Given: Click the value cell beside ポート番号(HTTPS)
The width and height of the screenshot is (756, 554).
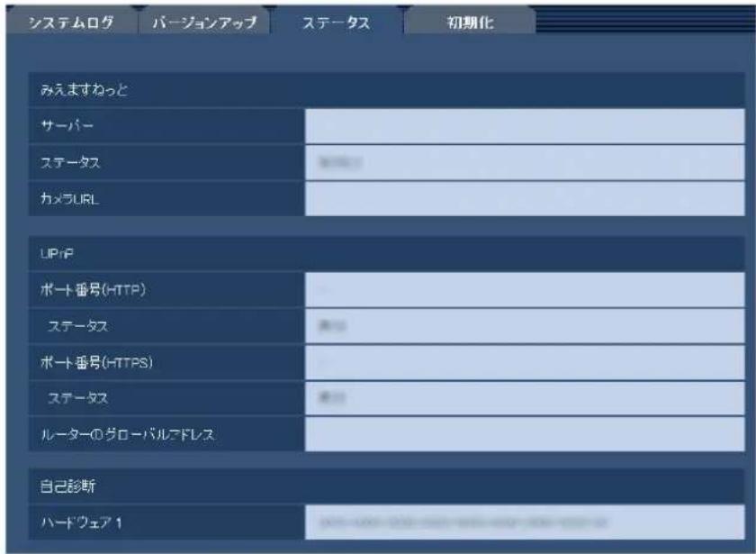Looking at the screenshot, I should coord(525,362).
